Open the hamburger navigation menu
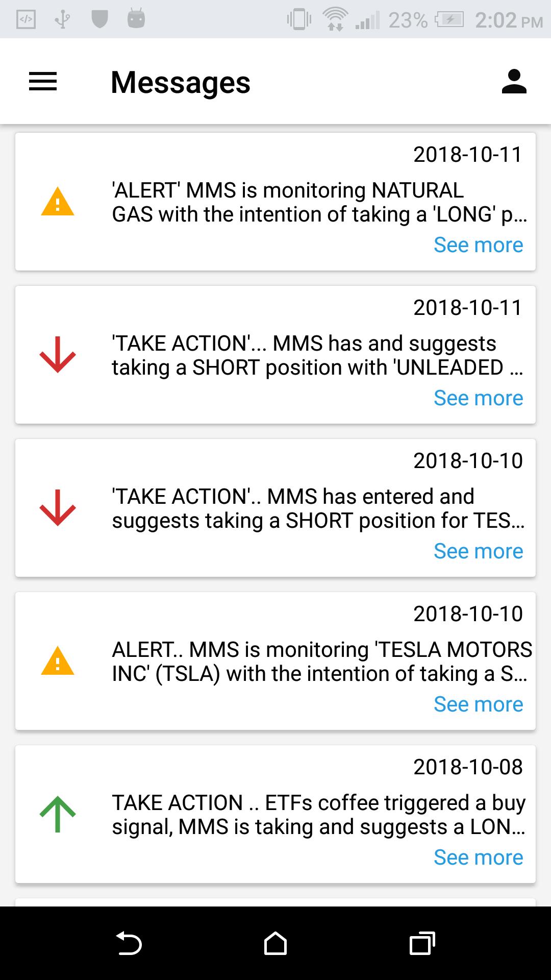 [x=43, y=82]
